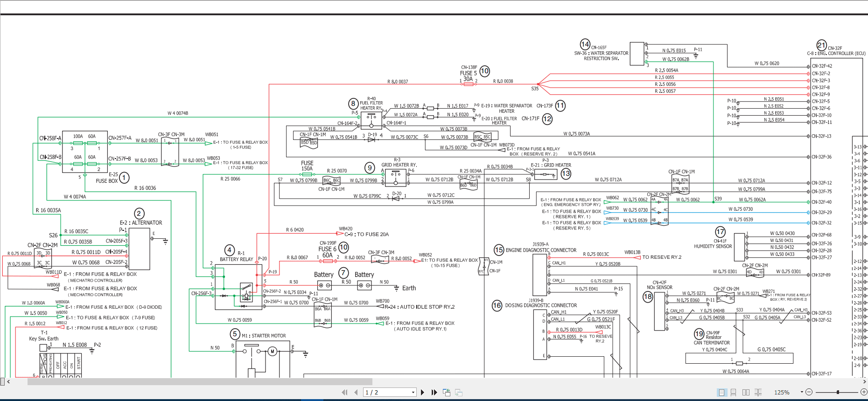Click the horizontal scrollbar thumb
The width and height of the screenshot is (868, 401).
pos(200,382)
